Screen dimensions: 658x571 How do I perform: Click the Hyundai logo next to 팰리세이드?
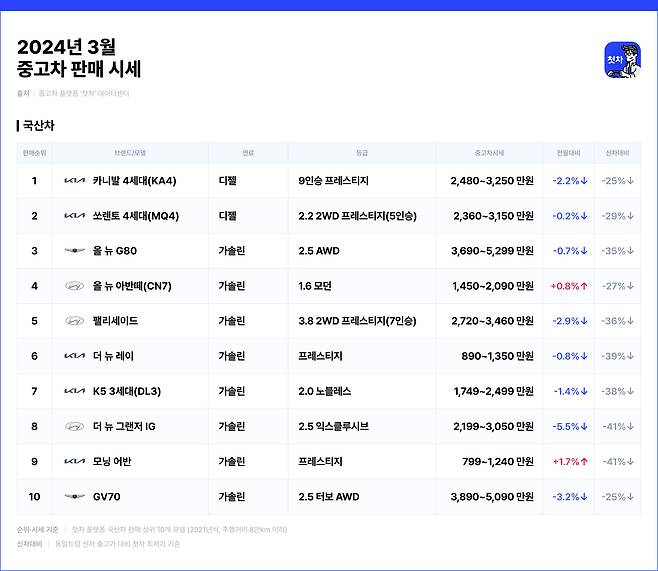pyautogui.click(x=74, y=321)
